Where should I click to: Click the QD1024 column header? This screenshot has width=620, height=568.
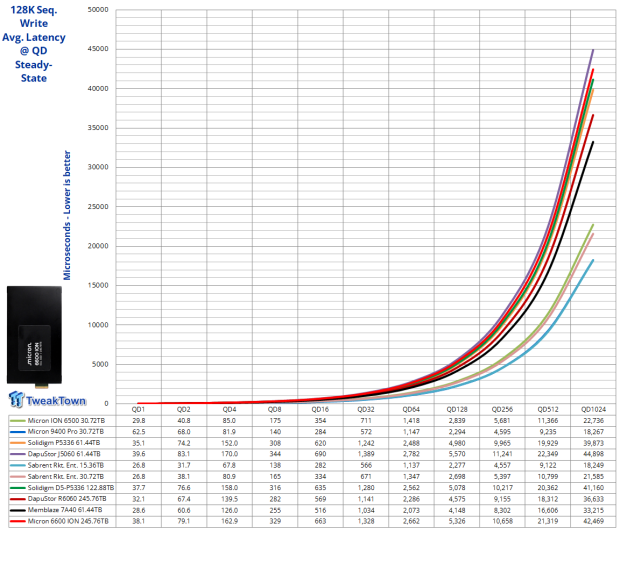coord(593,409)
